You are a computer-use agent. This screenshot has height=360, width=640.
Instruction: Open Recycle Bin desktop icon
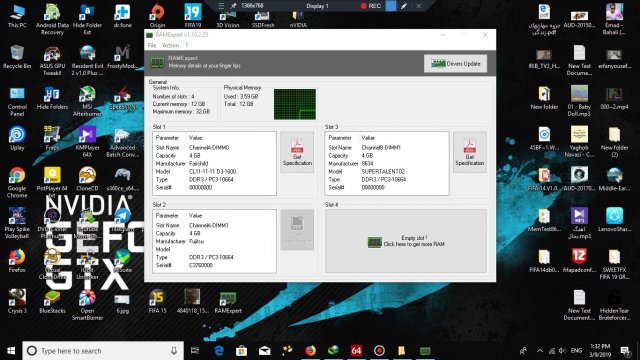click(17, 57)
